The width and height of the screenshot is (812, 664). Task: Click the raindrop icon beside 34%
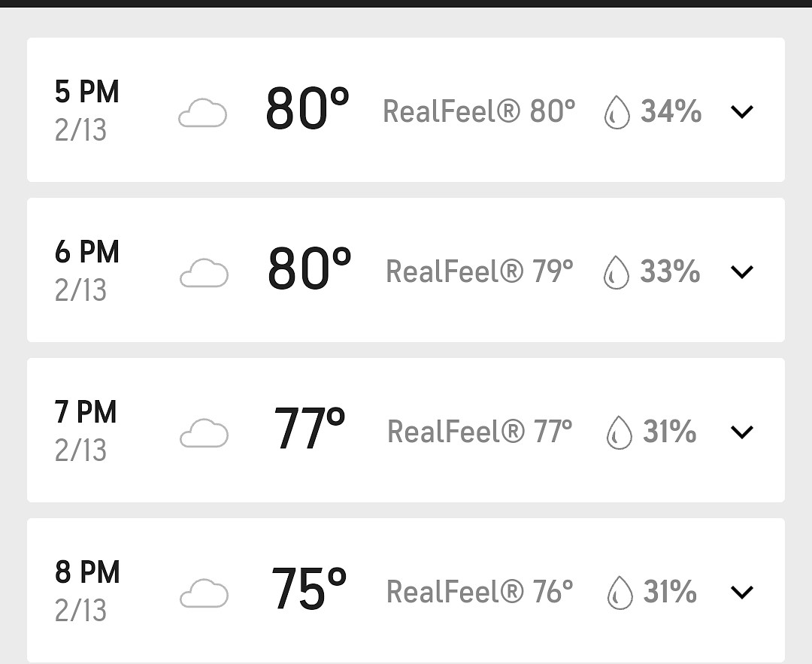point(617,113)
